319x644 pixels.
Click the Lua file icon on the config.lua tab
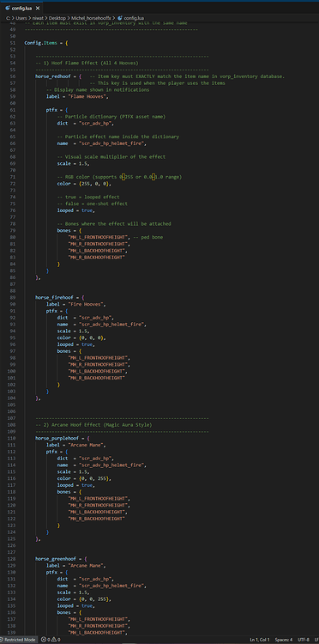click(x=8, y=8)
